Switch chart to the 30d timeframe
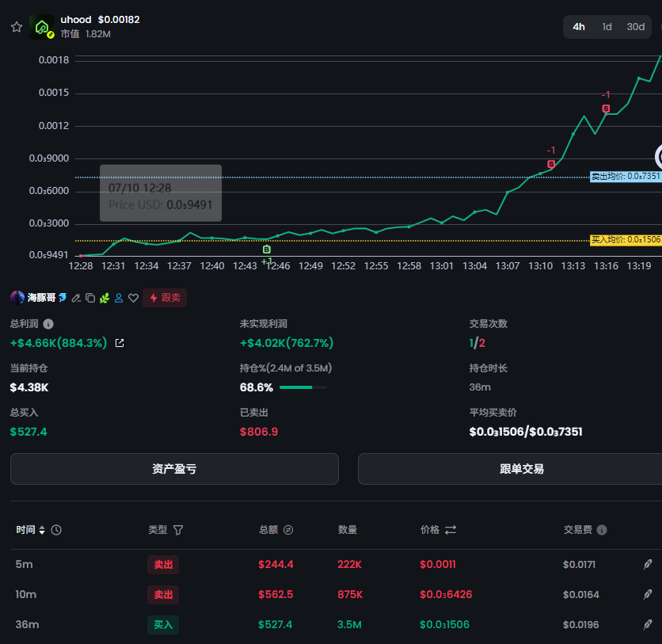The width and height of the screenshot is (662, 644). tap(635, 27)
